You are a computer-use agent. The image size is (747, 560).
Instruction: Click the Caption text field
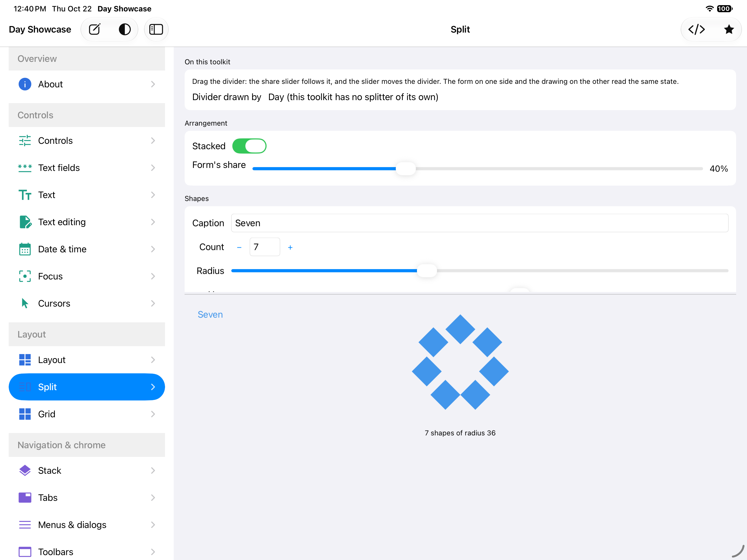tap(480, 223)
